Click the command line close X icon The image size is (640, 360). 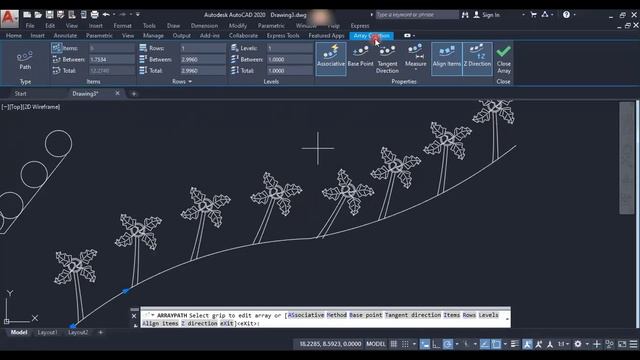coord(134,316)
